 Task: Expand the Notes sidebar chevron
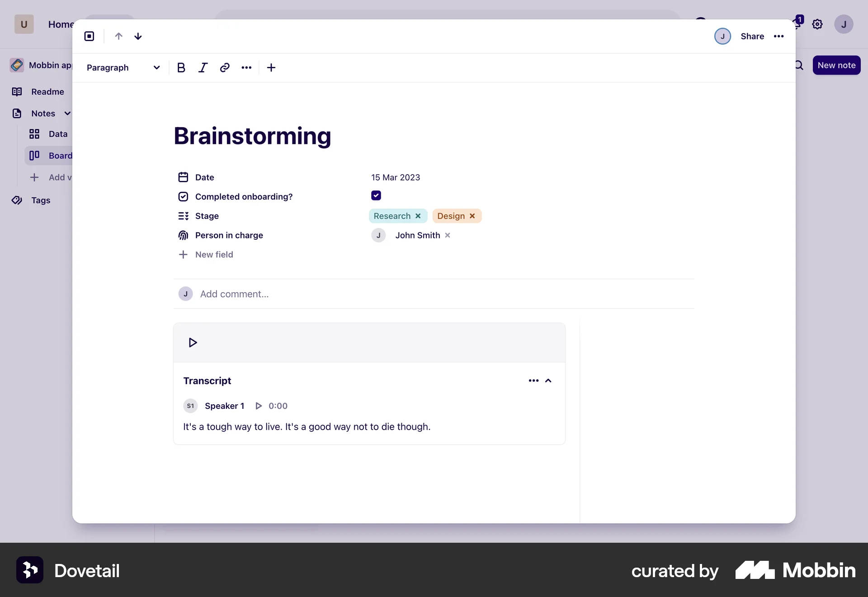pyautogui.click(x=67, y=114)
